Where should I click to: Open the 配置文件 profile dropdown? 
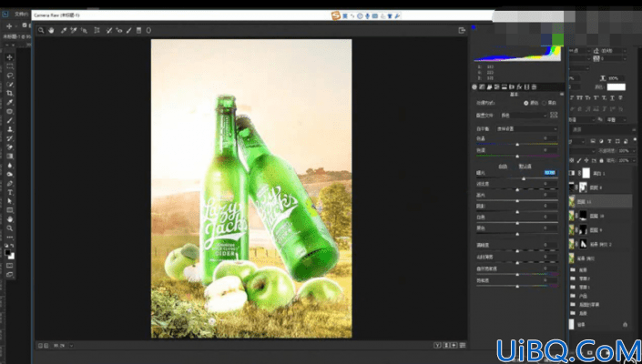(x=524, y=116)
